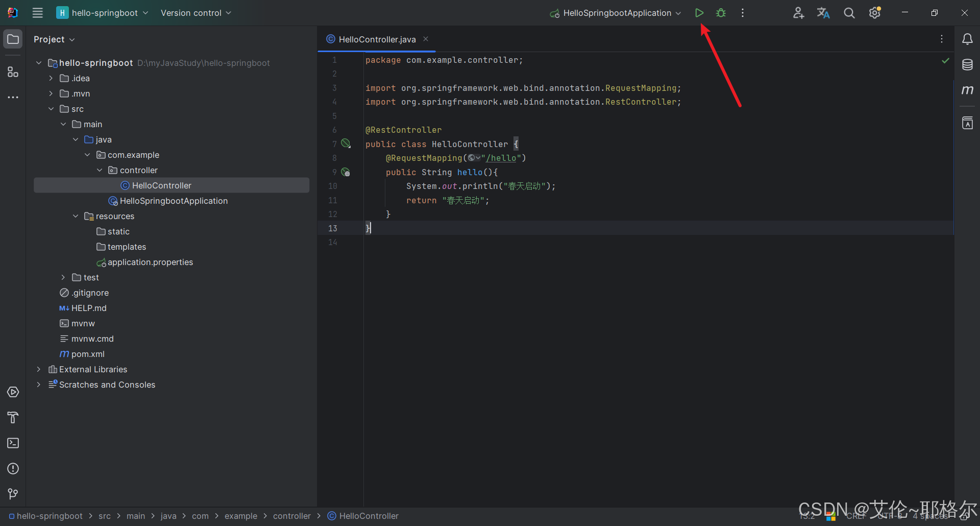Viewport: 980px width, 526px height.
Task: Expand the .mvn folder
Action: [51, 93]
